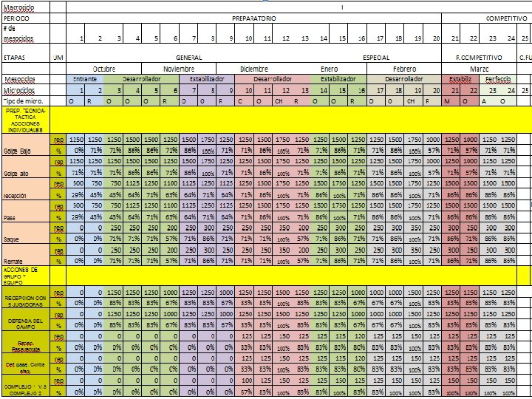The height and width of the screenshot is (399, 532).
Task: Select the purple 'Estabilizador' mesociclo cell
Action: pyautogui.click(x=207, y=79)
